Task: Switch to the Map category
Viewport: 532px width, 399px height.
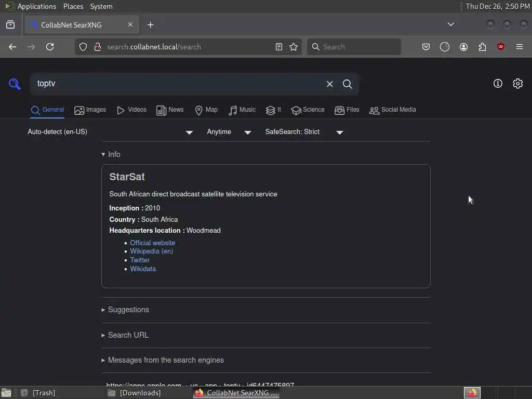Action: [x=206, y=110]
